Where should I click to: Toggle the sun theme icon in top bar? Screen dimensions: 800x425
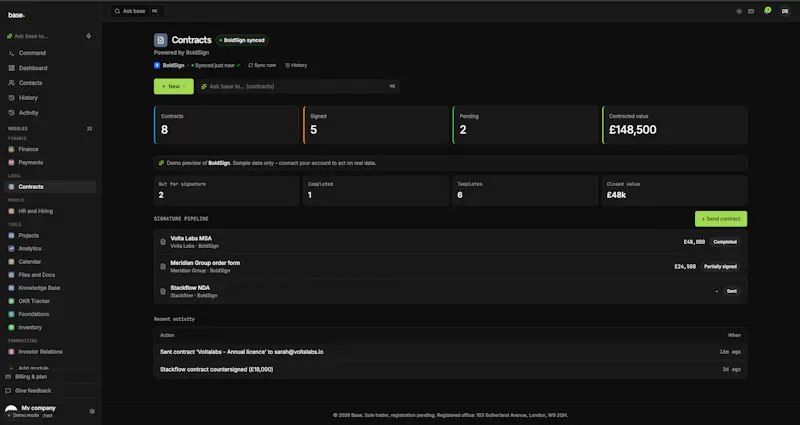pos(739,11)
